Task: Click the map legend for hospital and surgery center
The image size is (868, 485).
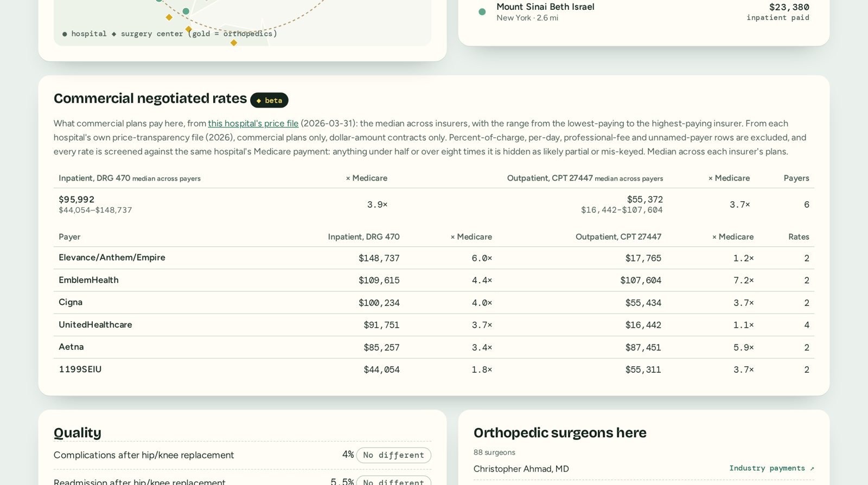Action: [x=169, y=34]
